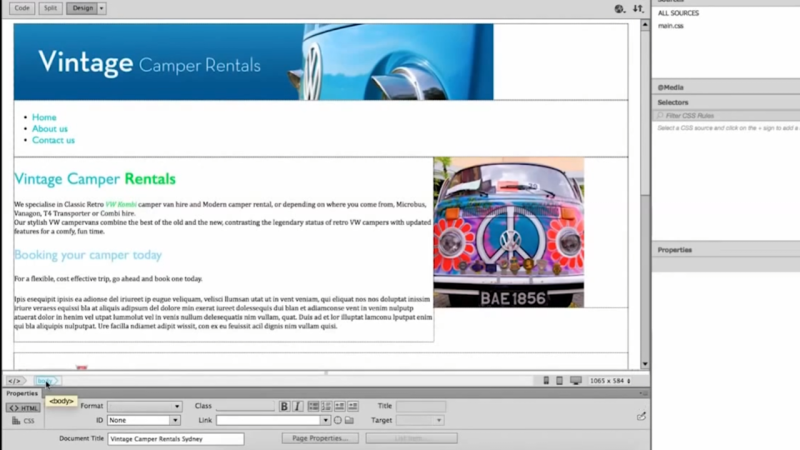Click the root tag selector icon
The height and width of the screenshot is (450, 800).
pyautogui.click(x=15, y=381)
